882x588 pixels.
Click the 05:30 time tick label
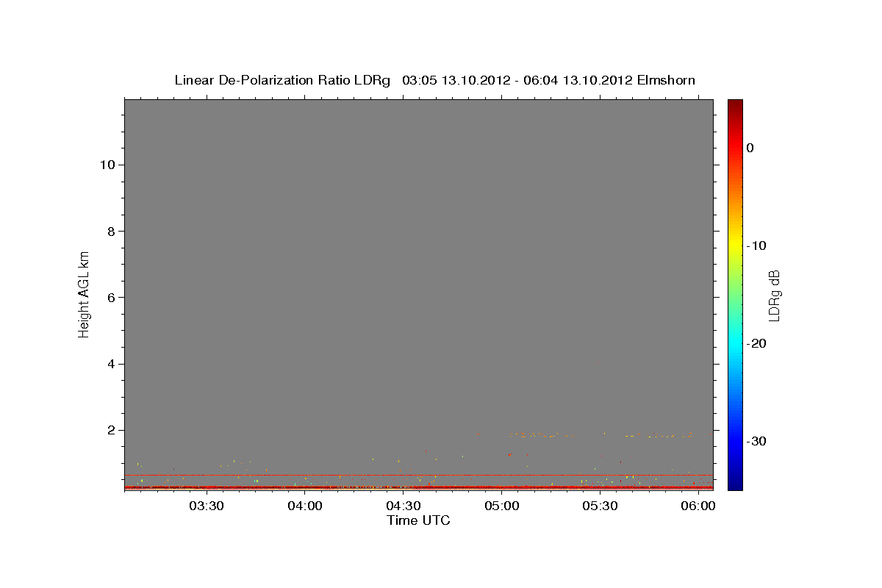pyautogui.click(x=600, y=506)
